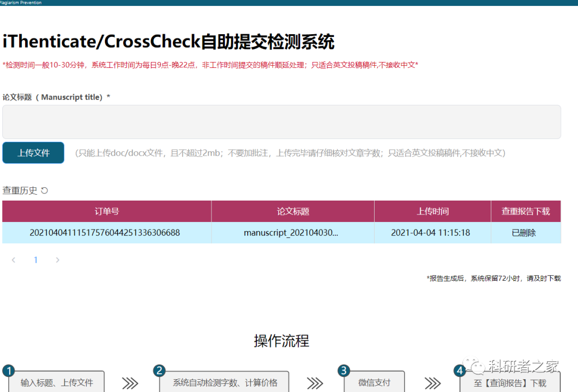578x392 pixels.
Task: Click the step 1 number badge
Action: coord(8,371)
